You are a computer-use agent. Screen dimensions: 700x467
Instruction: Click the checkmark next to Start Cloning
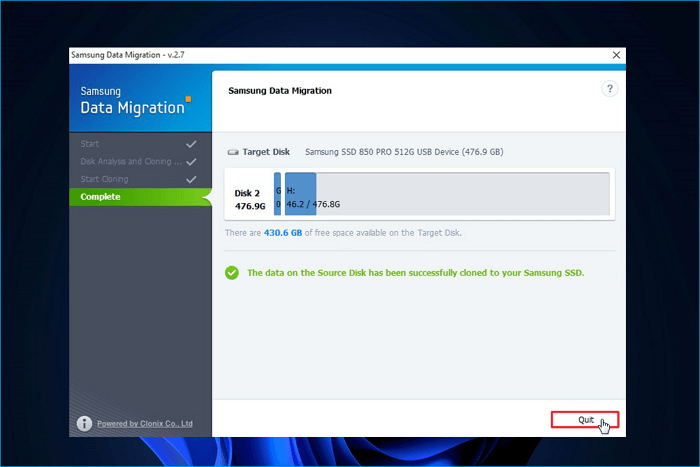pyautogui.click(x=191, y=179)
